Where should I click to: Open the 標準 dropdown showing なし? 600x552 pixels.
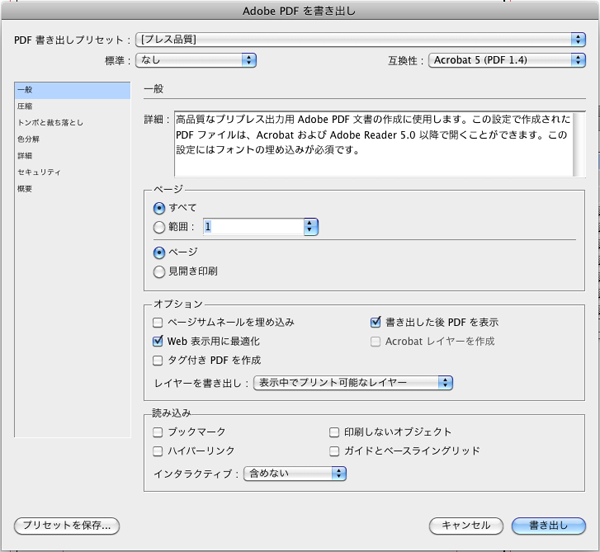point(196,60)
